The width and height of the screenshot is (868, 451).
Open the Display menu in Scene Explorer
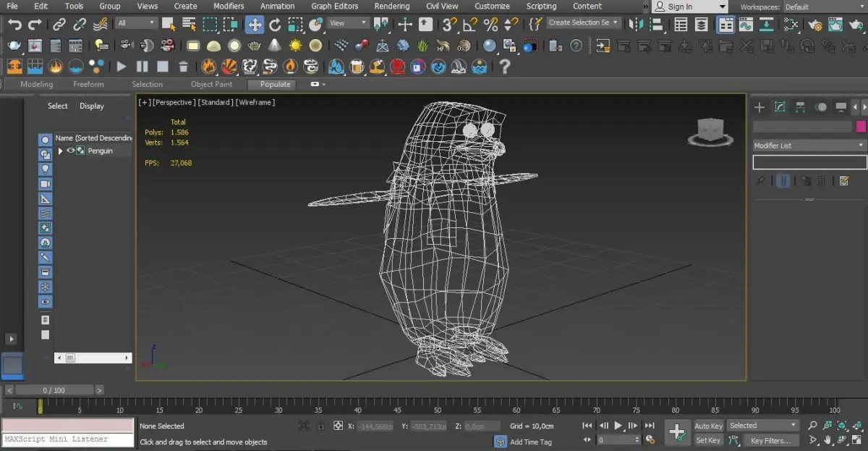(92, 106)
